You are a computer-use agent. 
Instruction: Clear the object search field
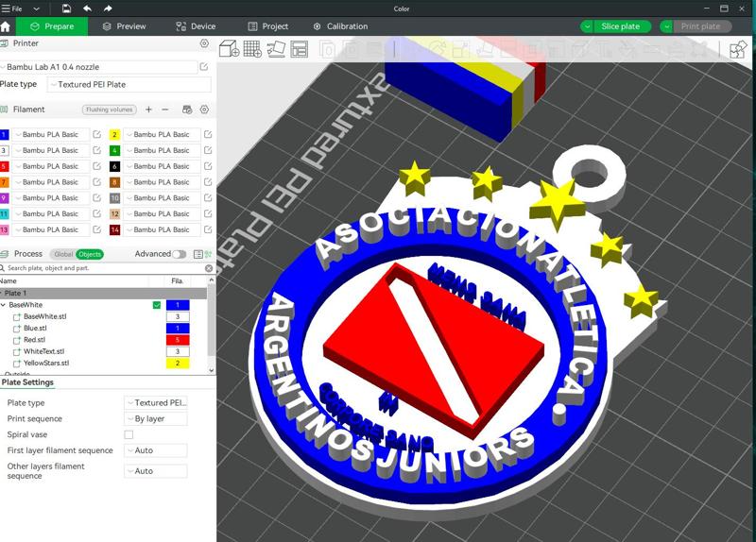pos(209,268)
